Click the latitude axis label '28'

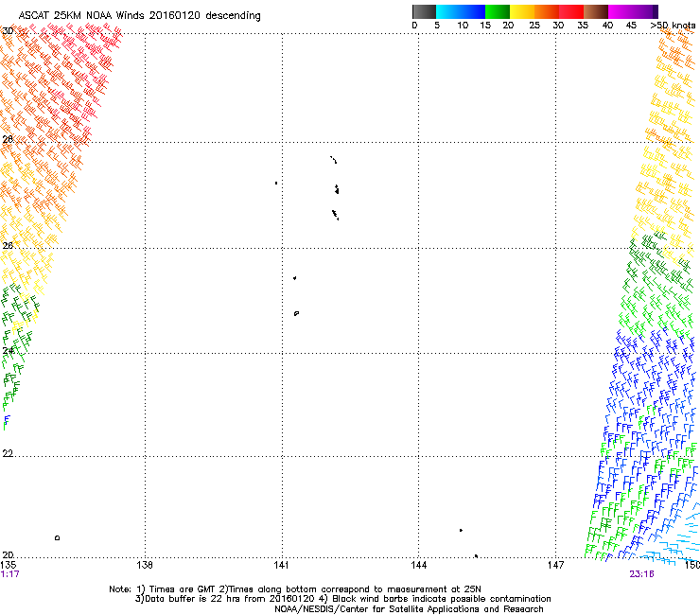[x=8, y=139]
